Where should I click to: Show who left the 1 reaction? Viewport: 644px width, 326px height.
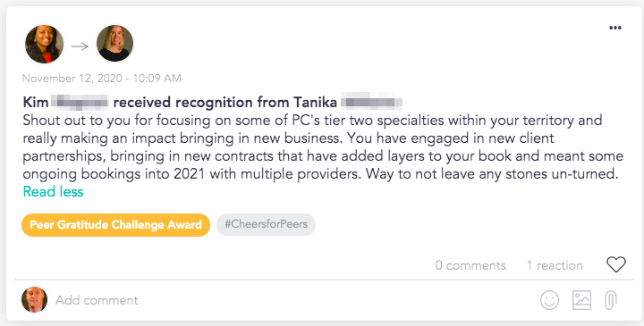555,265
